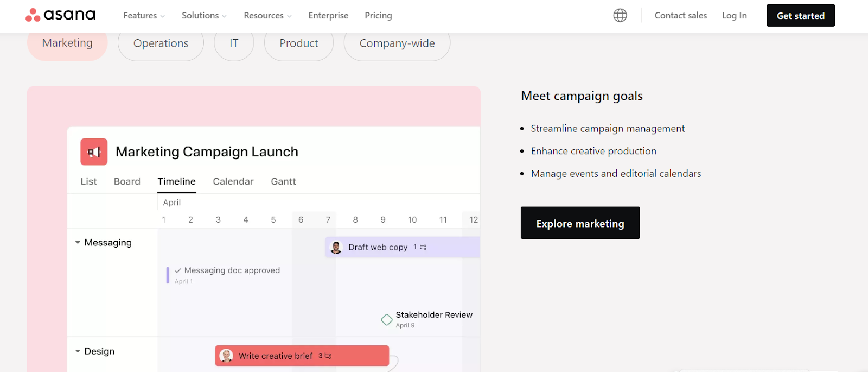This screenshot has height=372, width=868.
Task: Switch to the Gantt view tab
Action: coord(283,181)
